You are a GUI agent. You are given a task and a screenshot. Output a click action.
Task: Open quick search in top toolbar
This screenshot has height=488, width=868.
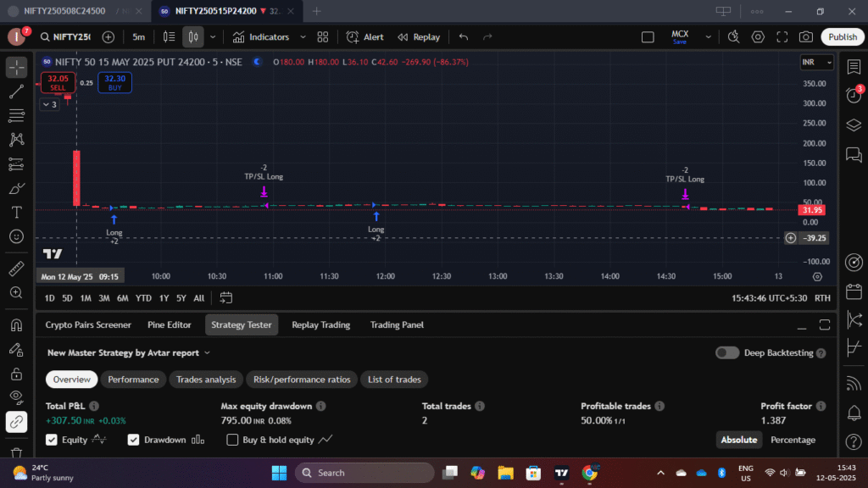(733, 37)
